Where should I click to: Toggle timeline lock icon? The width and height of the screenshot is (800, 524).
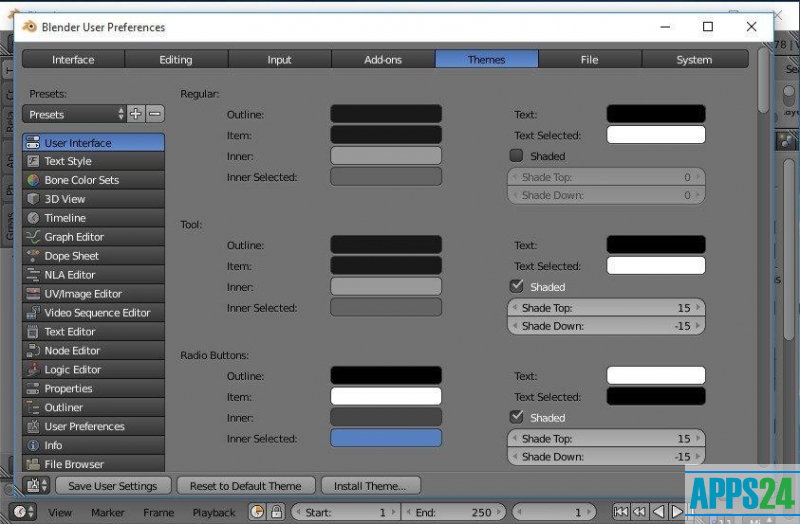pos(276,512)
